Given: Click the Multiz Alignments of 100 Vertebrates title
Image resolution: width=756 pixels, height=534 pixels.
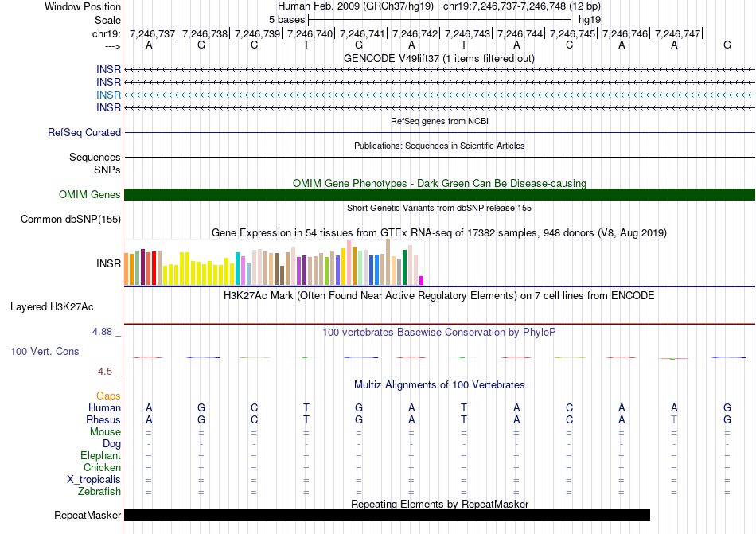Looking at the screenshot, I should coord(438,385).
